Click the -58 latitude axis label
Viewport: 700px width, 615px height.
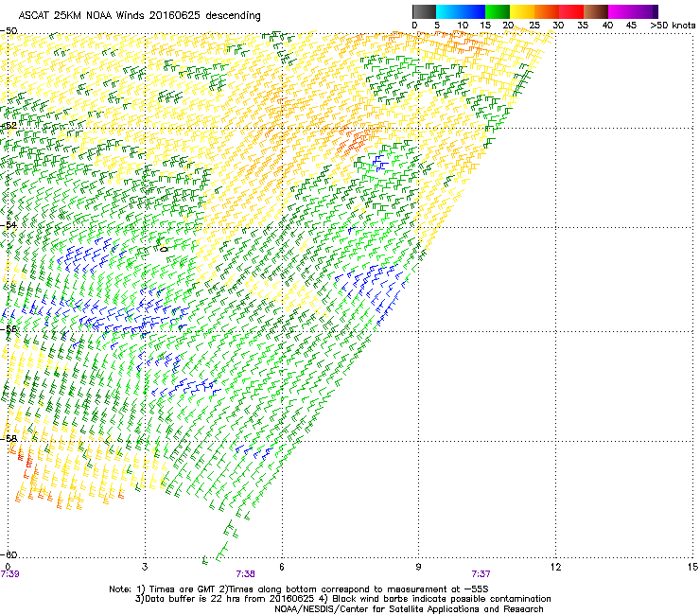pyautogui.click(x=9, y=439)
